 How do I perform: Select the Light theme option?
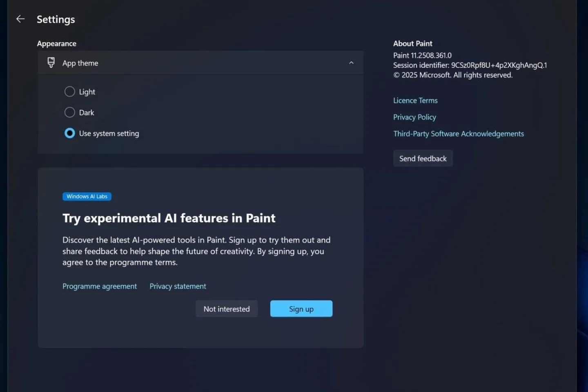69,92
